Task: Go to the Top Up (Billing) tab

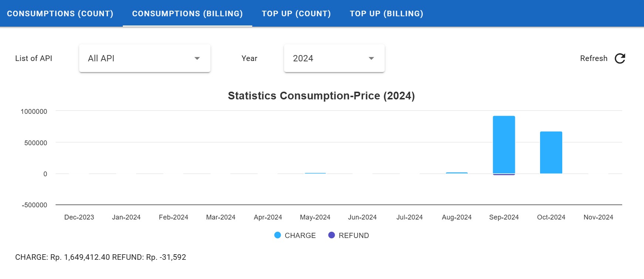Action: pyautogui.click(x=387, y=14)
